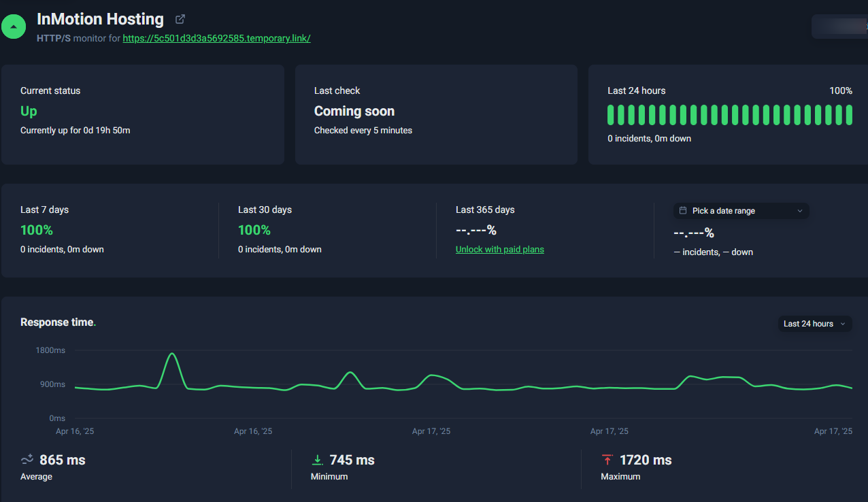
Task: Click Unlock with paid plans link
Action: pyautogui.click(x=500, y=250)
